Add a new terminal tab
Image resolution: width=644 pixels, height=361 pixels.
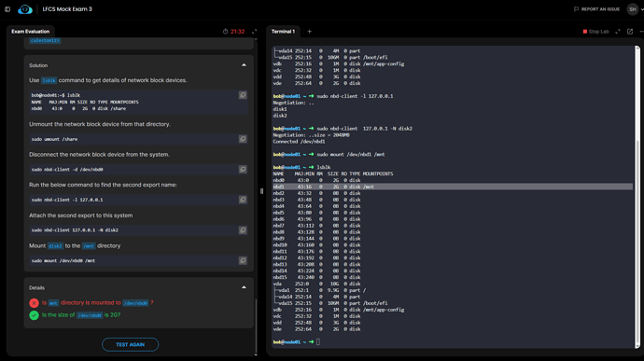[x=309, y=32]
